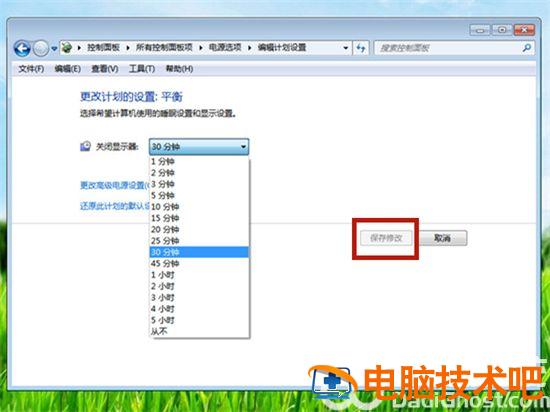This screenshot has width=550, height=412.
Task: Click the 保存修改 button
Action: [x=386, y=238]
